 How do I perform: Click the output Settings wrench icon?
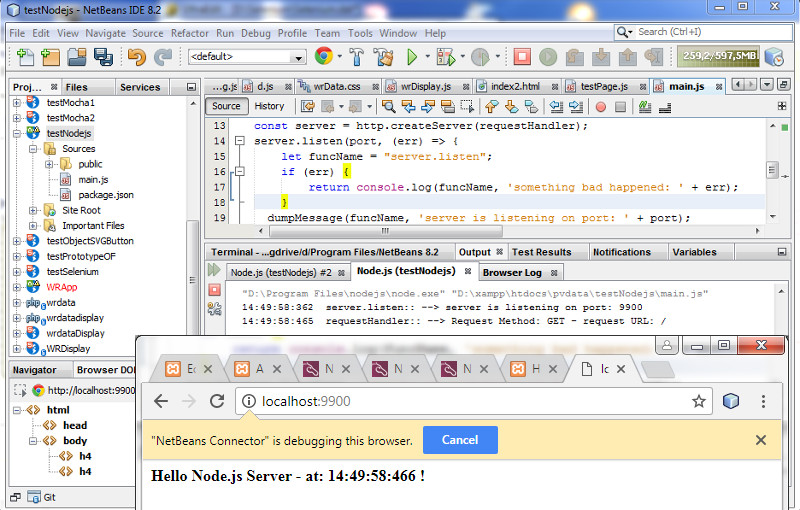pos(214,309)
